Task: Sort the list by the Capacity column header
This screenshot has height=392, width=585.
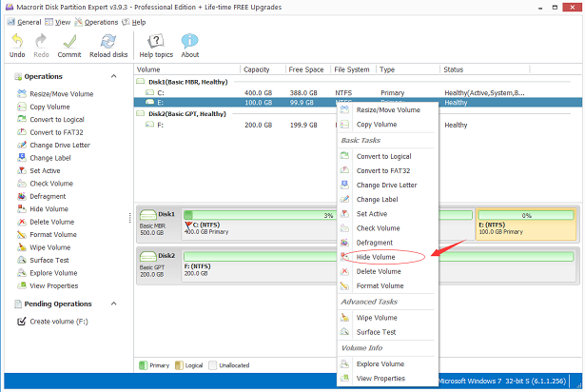Action: click(x=263, y=69)
